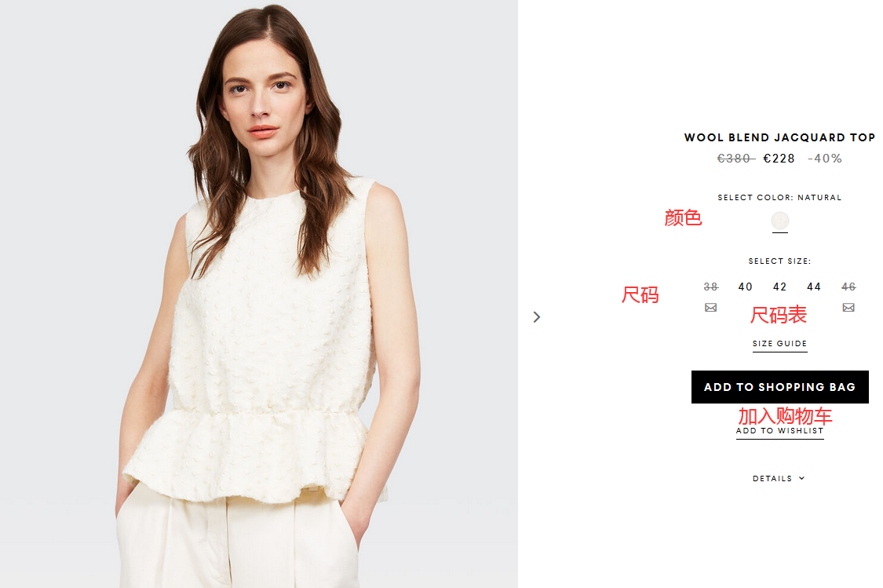Click the crossed-out size 46

pyautogui.click(x=848, y=287)
